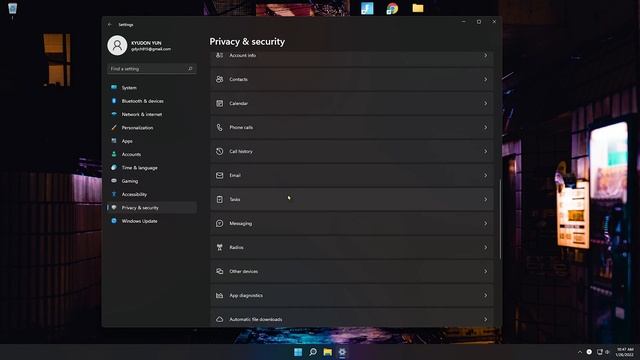
Task: Expand the Calendar row chevron
Action: pyautogui.click(x=485, y=103)
